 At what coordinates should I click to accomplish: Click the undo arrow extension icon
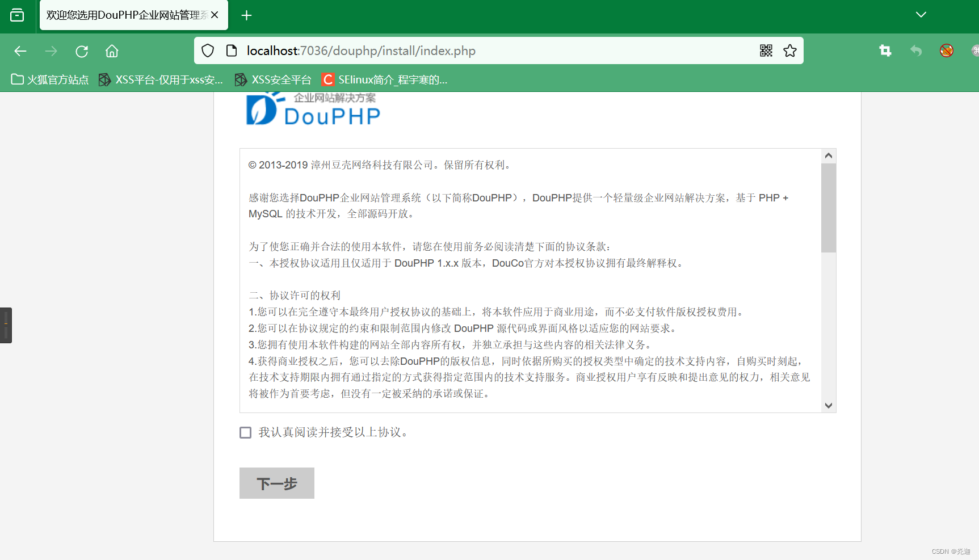pyautogui.click(x=916, y=50)
